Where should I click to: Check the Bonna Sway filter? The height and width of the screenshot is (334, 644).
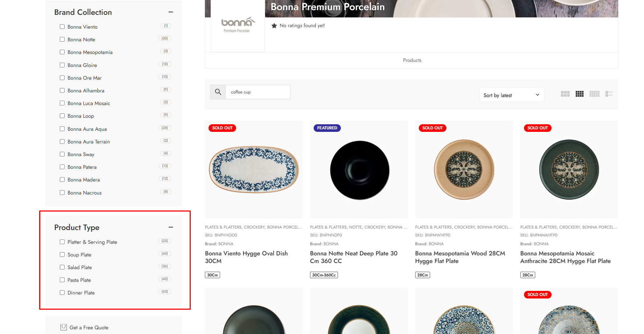62,154
